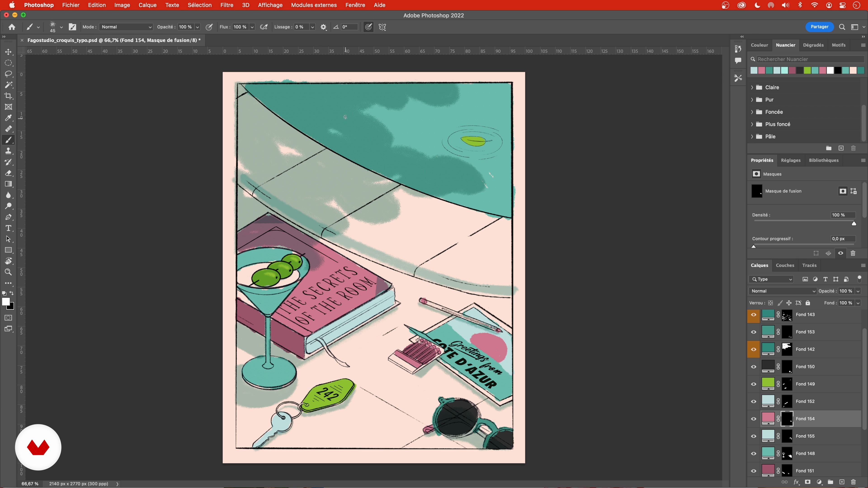Switch to the Tracés tab
The image size is (868, 488).
(x=809, y=265)
